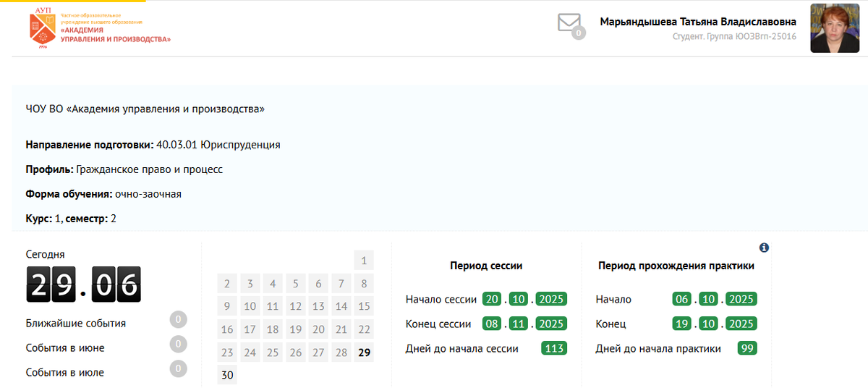Select day 29 in the calendar
The width and height of the screenshot is (868, 388).
point(364,353)
